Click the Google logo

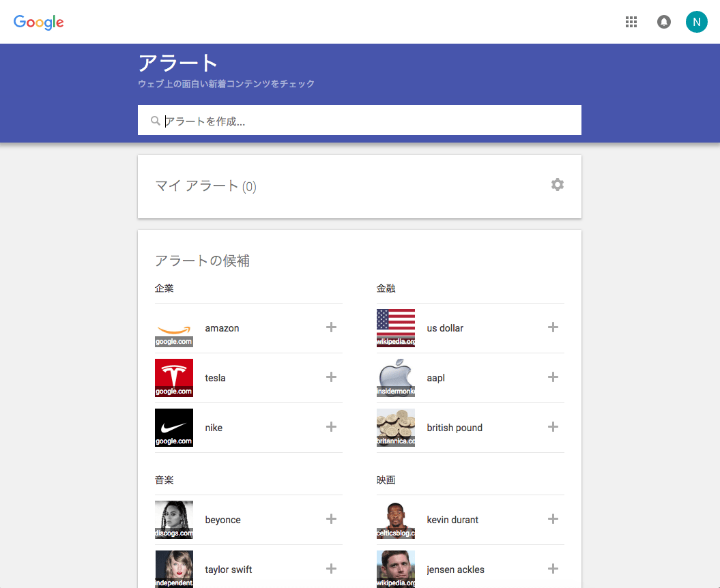point(39,22)
